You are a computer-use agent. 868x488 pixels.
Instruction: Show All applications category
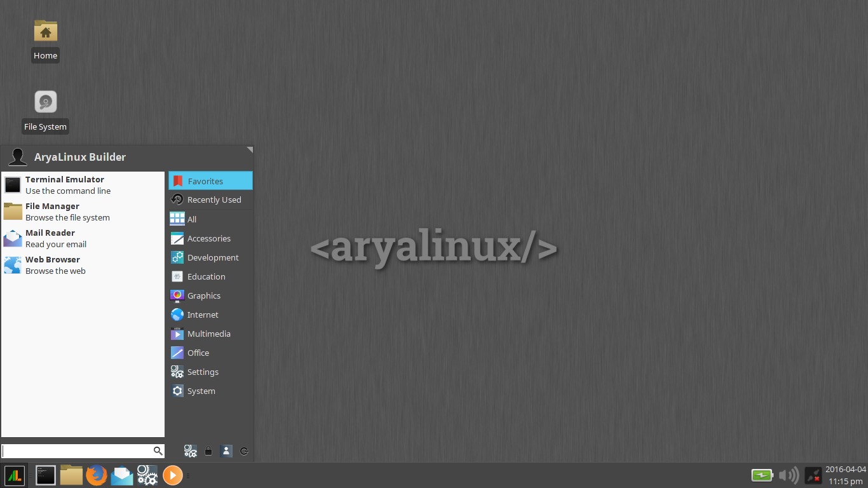210,219
